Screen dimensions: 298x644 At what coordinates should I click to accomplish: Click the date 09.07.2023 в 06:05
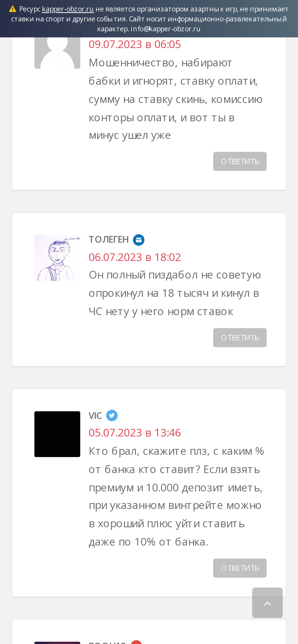pyautogui.click(x=135, y=45)
